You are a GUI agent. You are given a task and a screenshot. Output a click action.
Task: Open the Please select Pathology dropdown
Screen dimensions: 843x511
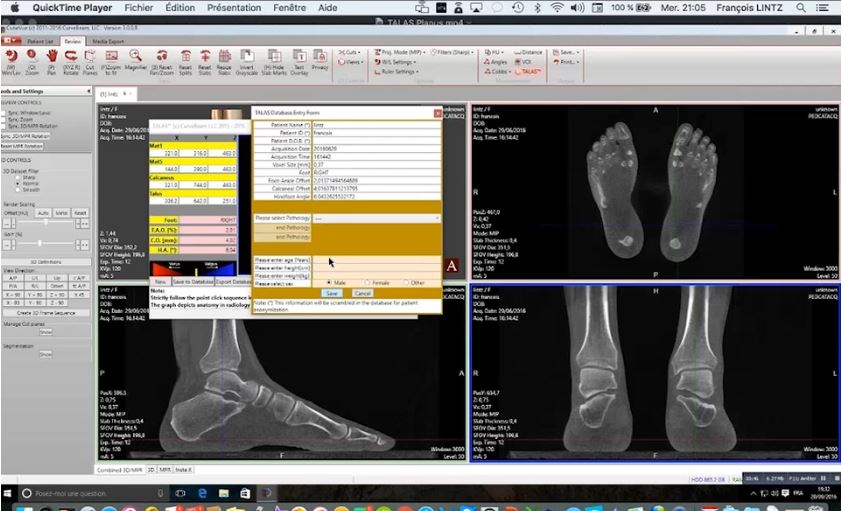tap(346, 217)
